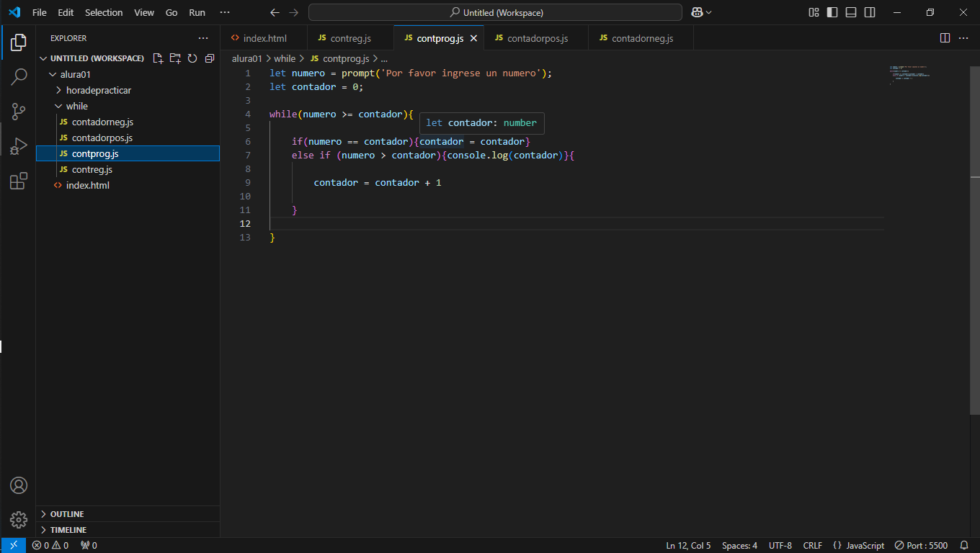Change indentation via Spaces: 4
Image resolution: width=980 pixels, height=553 pixels.
739,545
